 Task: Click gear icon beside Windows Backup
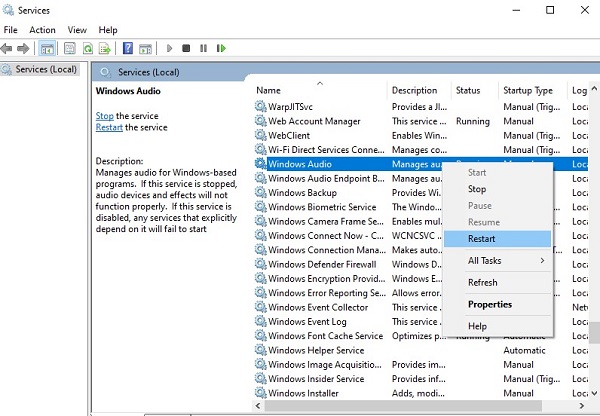pos(261,192)
